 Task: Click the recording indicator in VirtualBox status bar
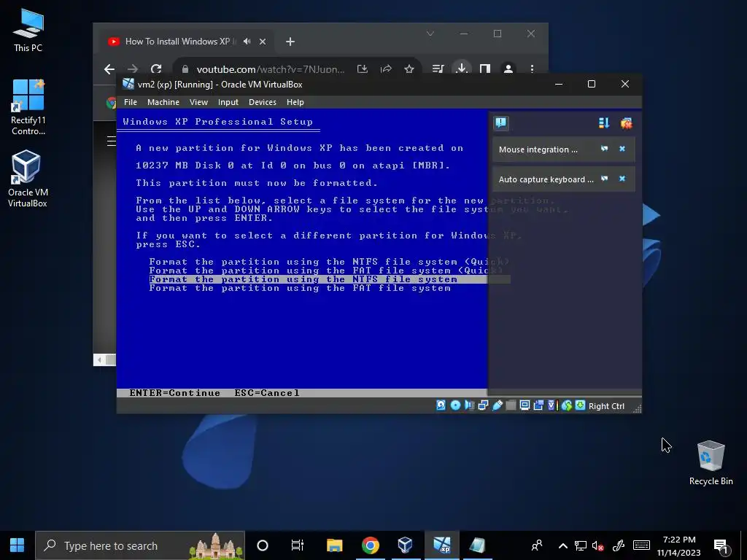[x=538, y=405]
